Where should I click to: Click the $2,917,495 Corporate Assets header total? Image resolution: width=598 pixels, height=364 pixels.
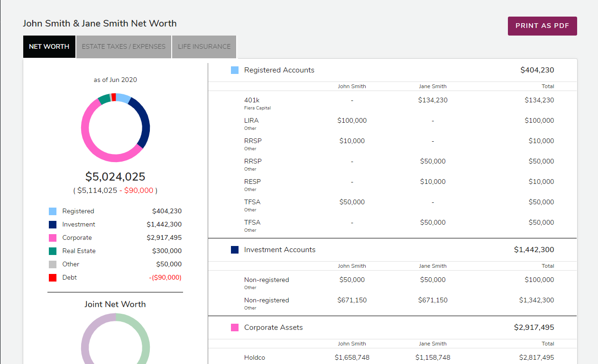[x=534, y=328]
